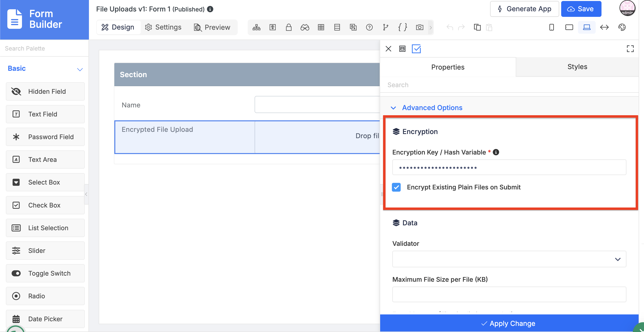Select the mobile phone view icon
Image resolution: width=644 pixels, height=332 pixels.
click(x=551, y=27)
